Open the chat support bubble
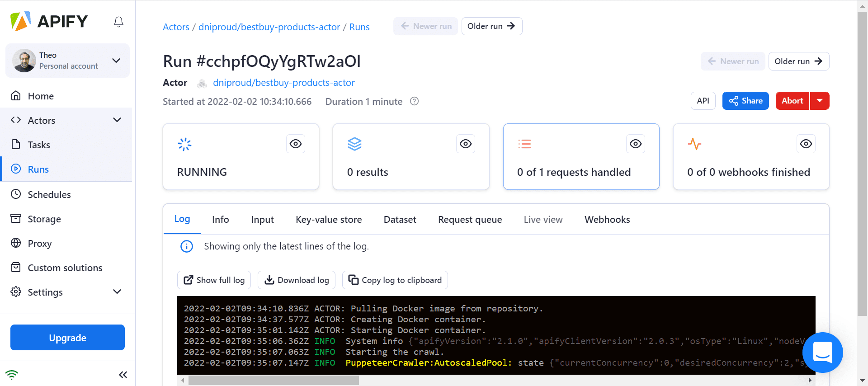Screen dimensions: 868x386 [822, 353]
